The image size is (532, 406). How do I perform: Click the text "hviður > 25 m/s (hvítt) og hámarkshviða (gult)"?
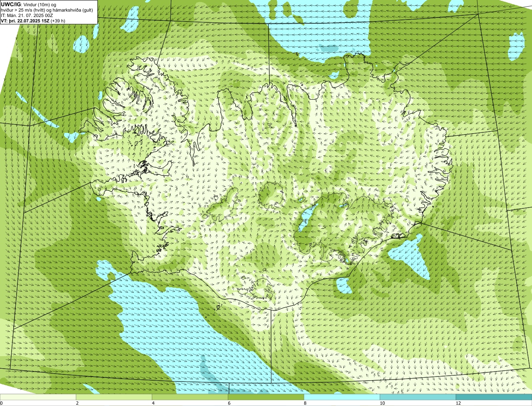pos(47,10)
